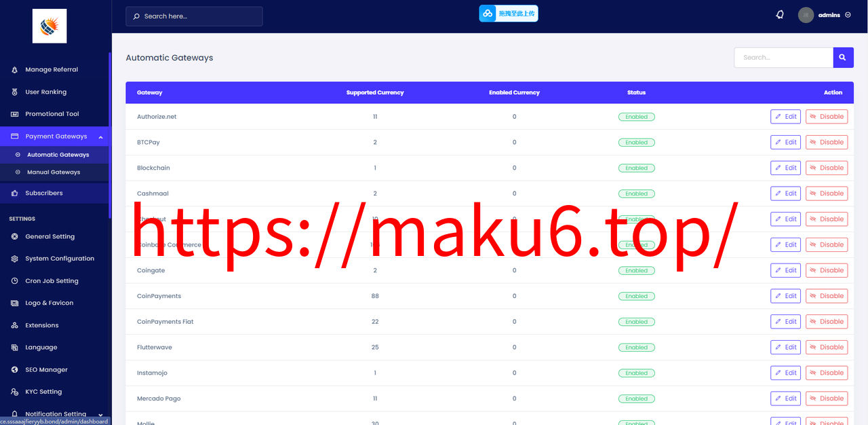Click the '88' supported currency value
Screen dimensions: 868x425
coord(375,296)
